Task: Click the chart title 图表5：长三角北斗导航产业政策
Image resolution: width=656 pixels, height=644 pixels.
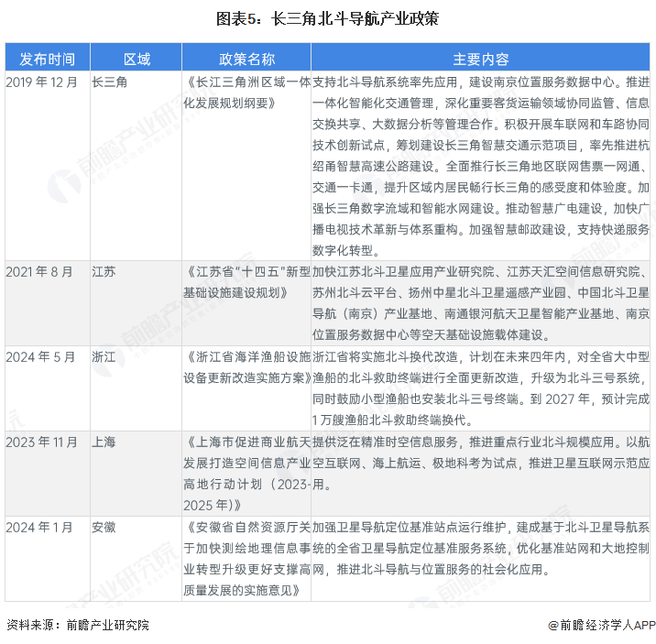Action: [x=327, y=17]
